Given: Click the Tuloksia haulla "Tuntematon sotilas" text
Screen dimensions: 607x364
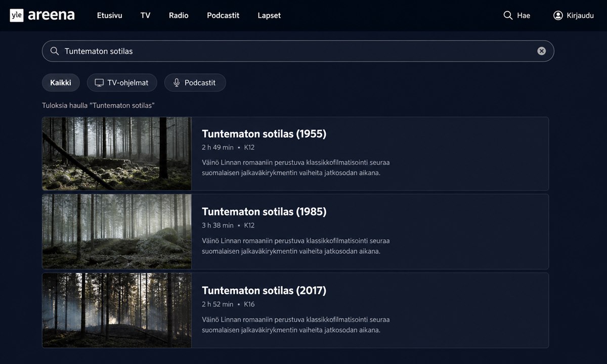Looking at the screenshot, I should click(98, 105).
